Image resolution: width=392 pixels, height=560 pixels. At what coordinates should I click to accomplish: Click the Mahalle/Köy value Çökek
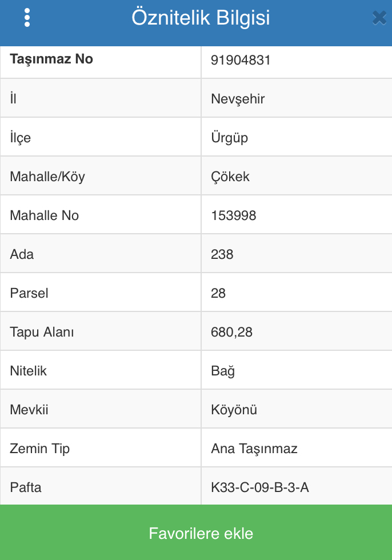(230, 177)
